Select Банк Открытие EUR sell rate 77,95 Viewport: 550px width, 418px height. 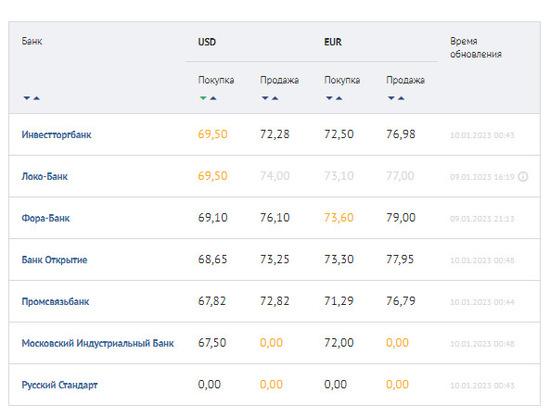click(400, 259)
